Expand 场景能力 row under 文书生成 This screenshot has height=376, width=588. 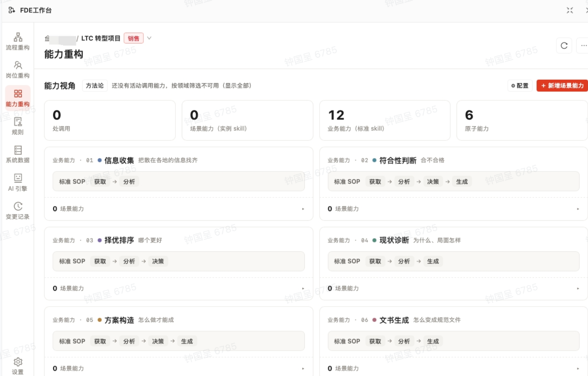453,368
